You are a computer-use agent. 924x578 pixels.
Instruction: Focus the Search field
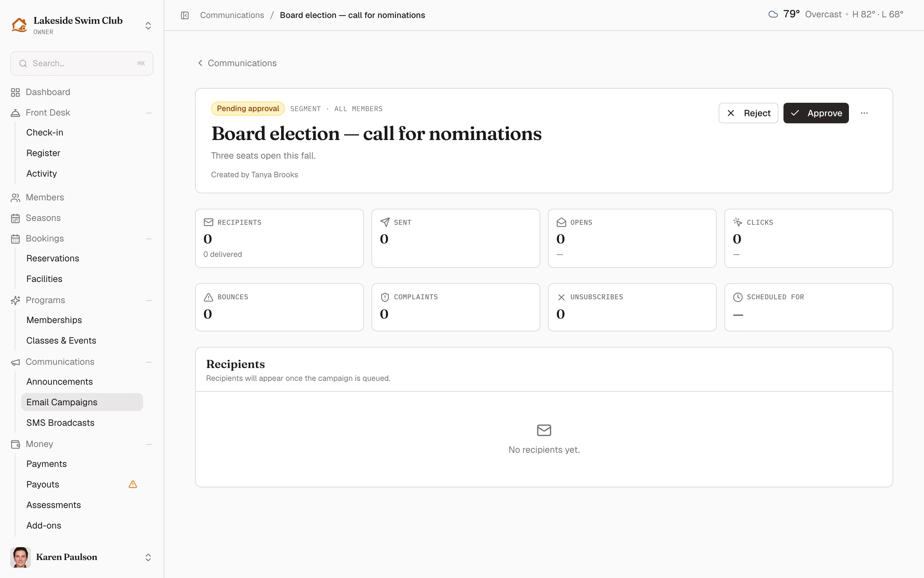click(x=82, y=64)
